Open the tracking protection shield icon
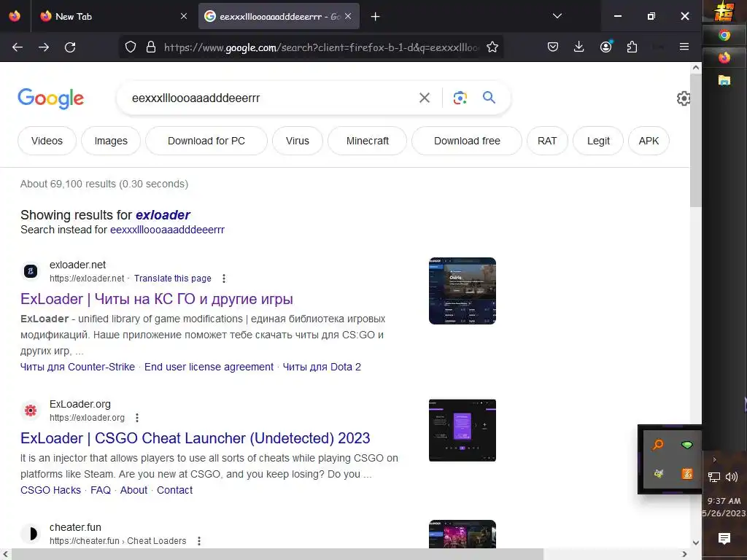The width and height of the screenshot is (747, 560). [x=131, y=47]
